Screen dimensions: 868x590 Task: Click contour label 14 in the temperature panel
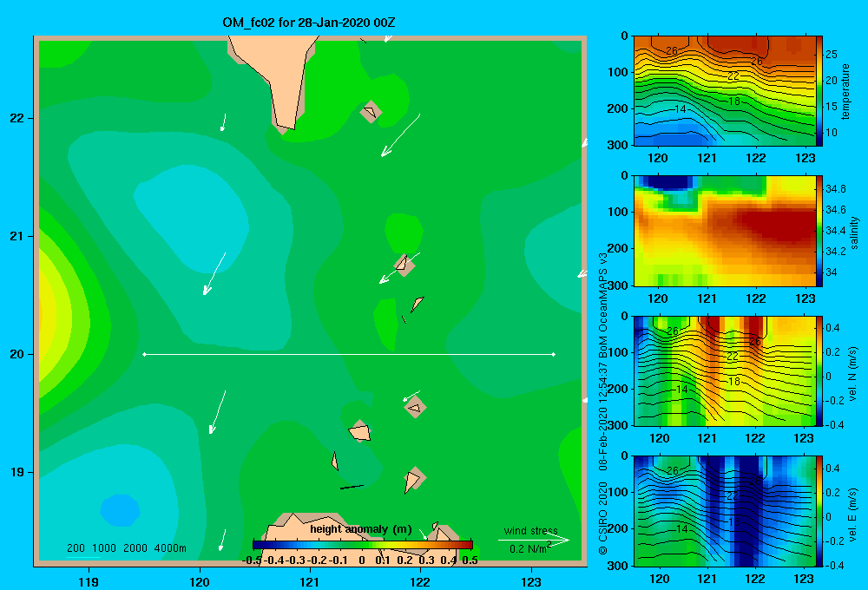(x=681, y=109)
